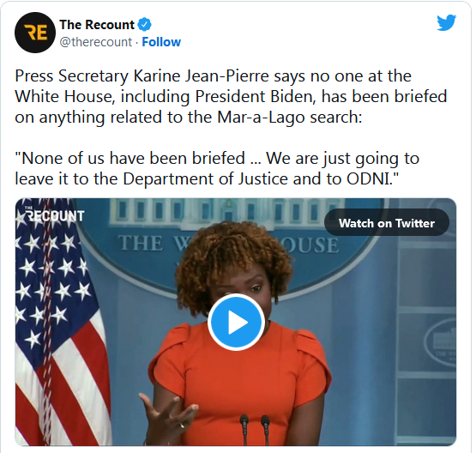Click the White House sign behind speaker
This screenshot has width=476, height=453.
[230, 244]
